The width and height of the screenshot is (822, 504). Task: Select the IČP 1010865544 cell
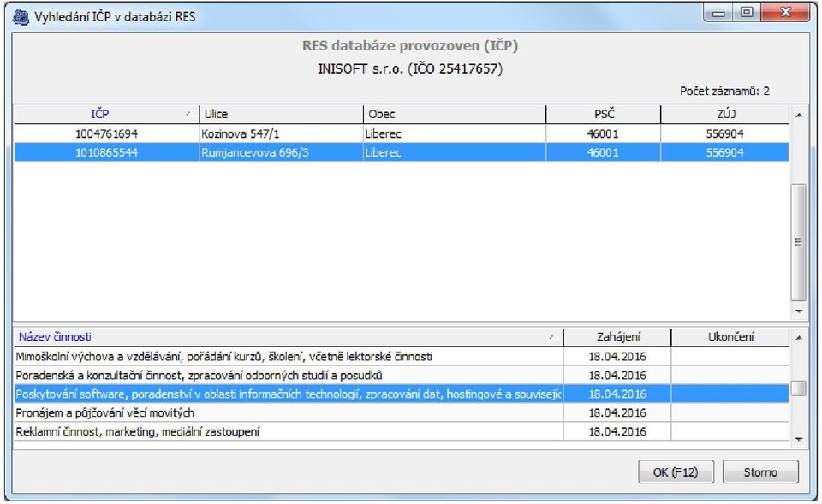(x=106, y=152)
